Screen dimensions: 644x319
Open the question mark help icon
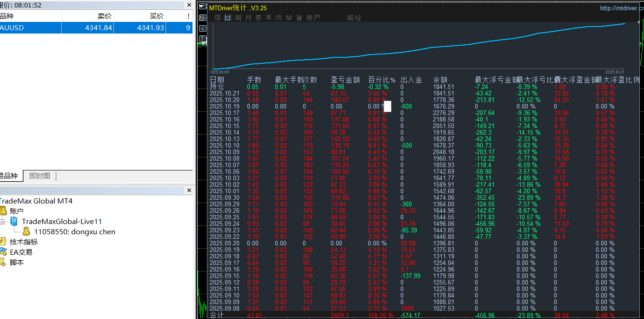[x=202, y=39]
